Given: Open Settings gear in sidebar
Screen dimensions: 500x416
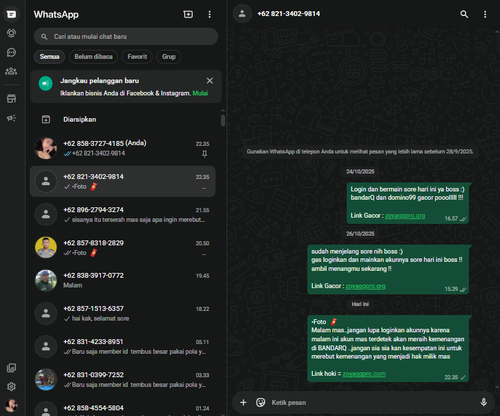Looking at the screenshot, I should pyautogui.click(x=11, y=387).
